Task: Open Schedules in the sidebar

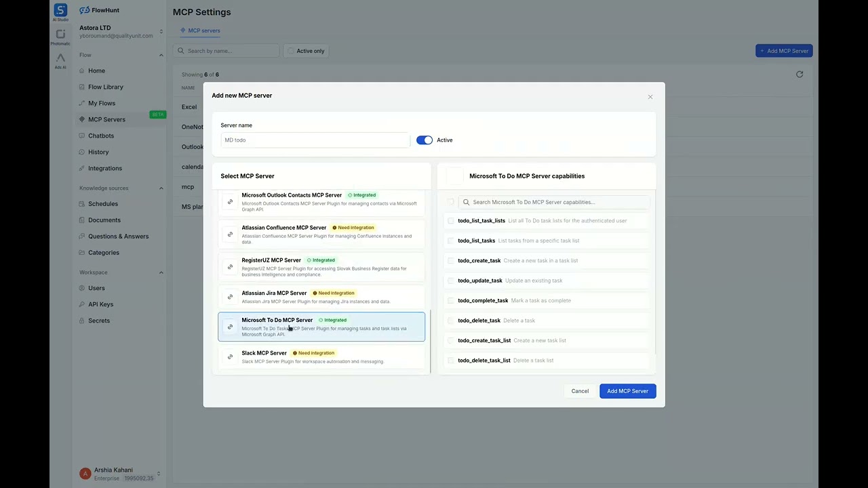Action: [x=103, y=203]
